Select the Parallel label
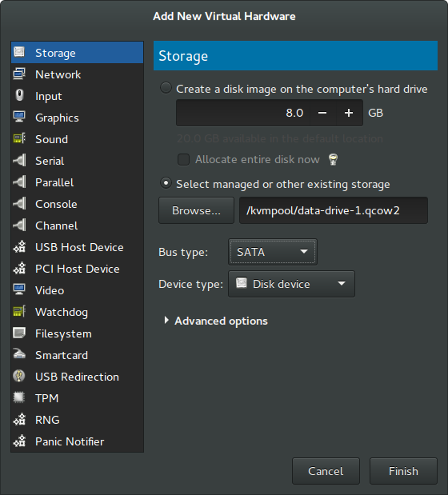Image resolution: width=448 pixels, height=495 pixels. click(54, 182)
